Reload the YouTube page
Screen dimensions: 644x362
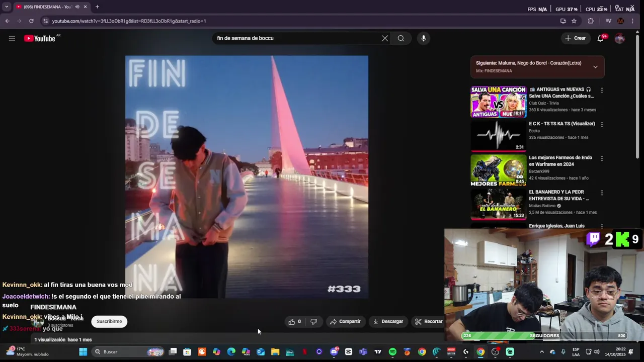pyautogui.click(x=31, y=21)
